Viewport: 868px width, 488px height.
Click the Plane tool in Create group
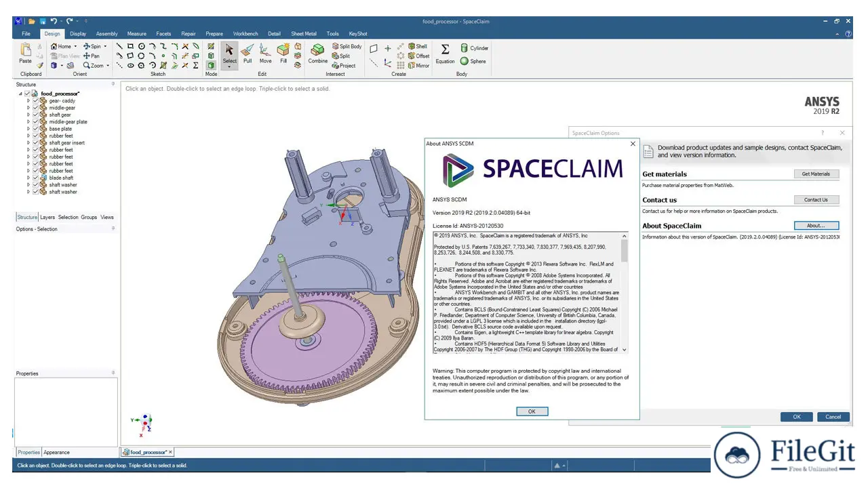(x=374, y=49)
